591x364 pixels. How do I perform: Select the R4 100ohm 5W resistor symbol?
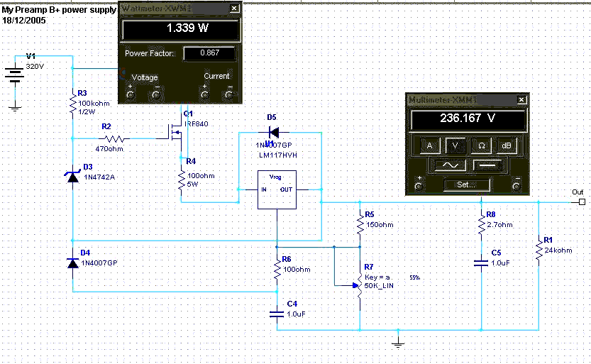tap(182, 181)
